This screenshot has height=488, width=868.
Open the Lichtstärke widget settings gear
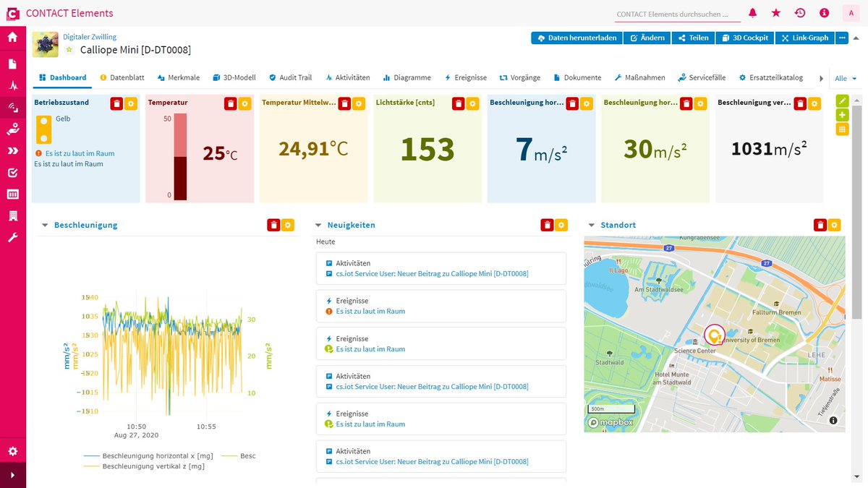click(x=471, y=103)
